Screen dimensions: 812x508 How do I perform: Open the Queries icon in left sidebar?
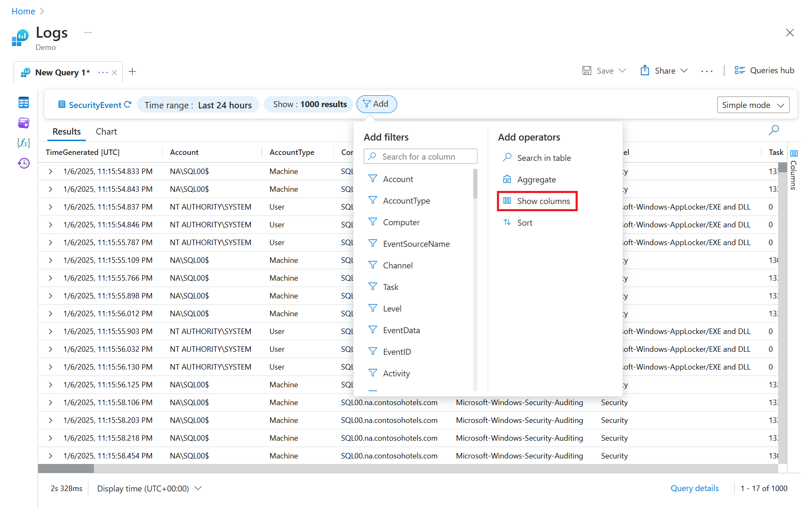(24, 123)
